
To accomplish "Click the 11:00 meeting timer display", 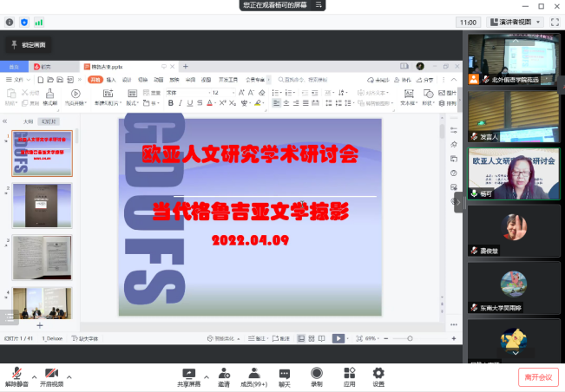I will coord(467,23).
